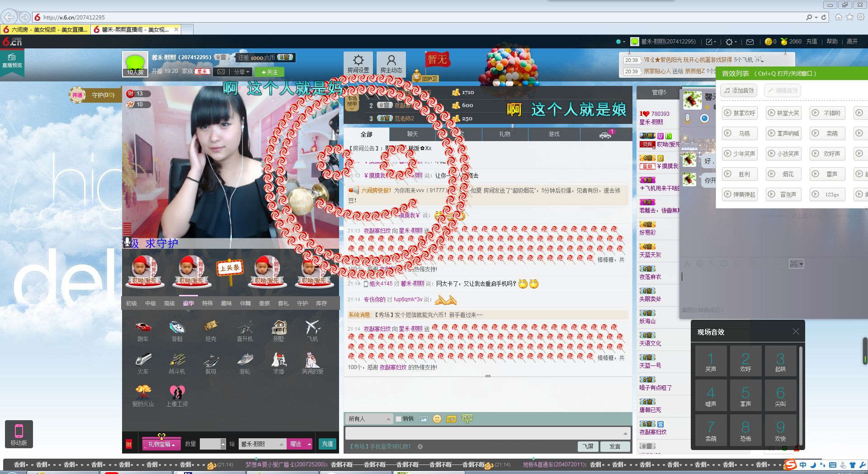Open the car tab in chat panel

[x=605, y=134]
